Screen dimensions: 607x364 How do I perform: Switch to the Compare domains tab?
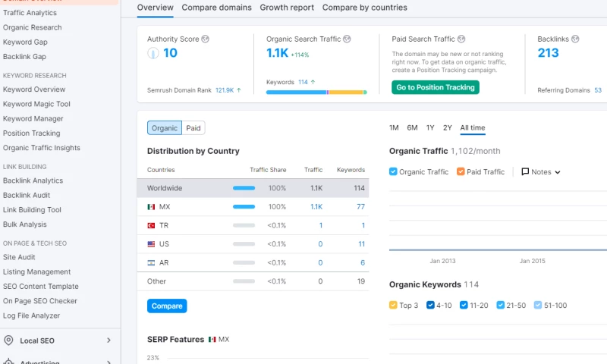pyautogui.click(x=216, y=8)
